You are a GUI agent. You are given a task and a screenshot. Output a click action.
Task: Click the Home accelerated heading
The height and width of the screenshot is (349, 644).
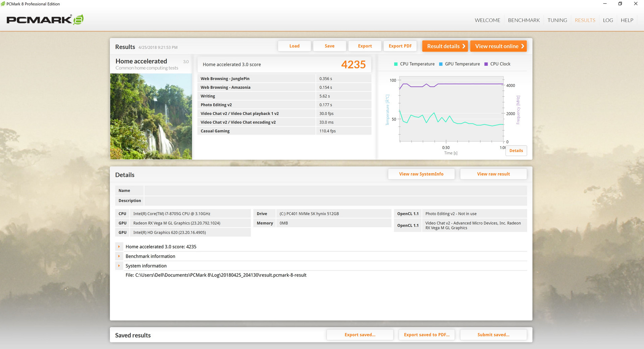(141, 61)
